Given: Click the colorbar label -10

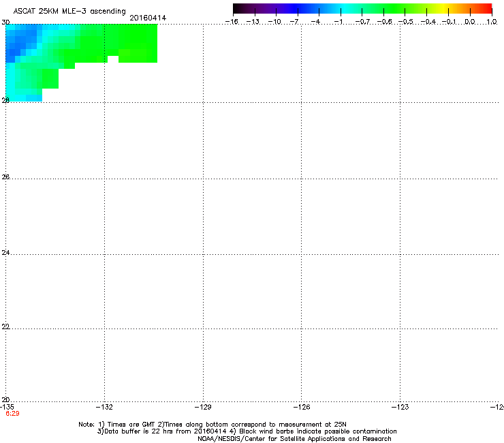Looking at the screenshot, I should 274,22.
